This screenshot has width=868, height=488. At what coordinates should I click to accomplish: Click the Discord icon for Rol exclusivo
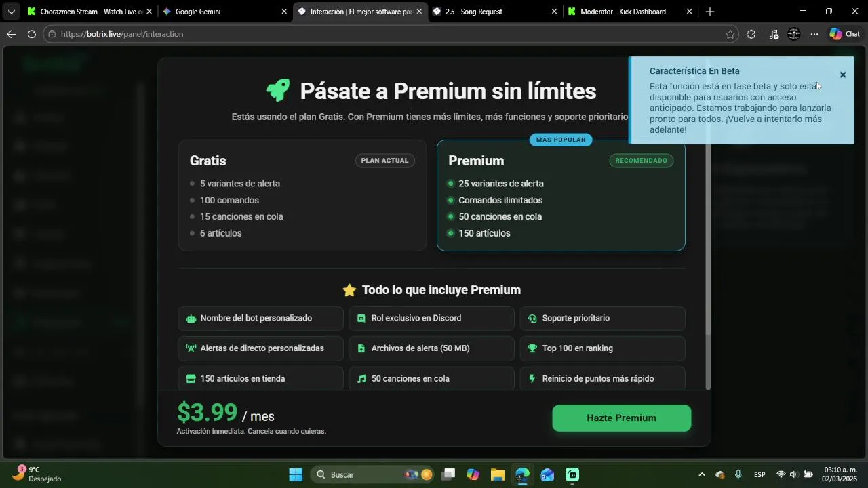click(x=361, y=319)
